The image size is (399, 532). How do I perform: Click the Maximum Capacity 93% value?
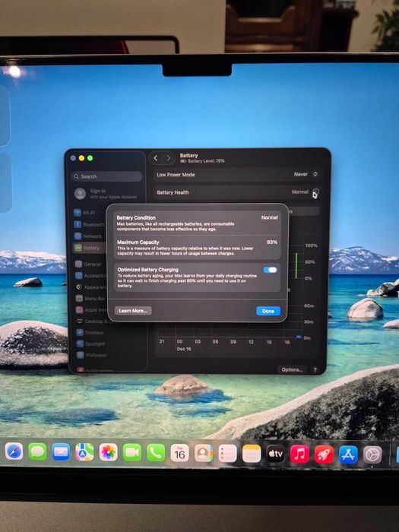coord(272,242)
